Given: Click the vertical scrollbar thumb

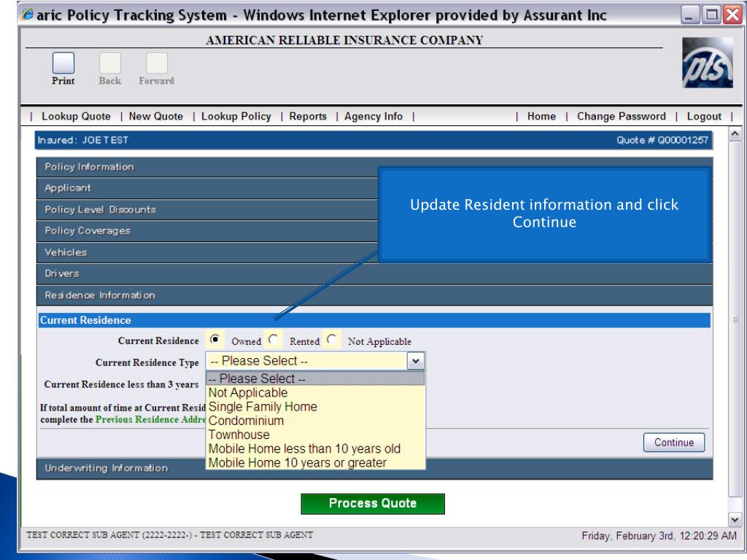Looking at the screenshot, I should click(735, 319).
